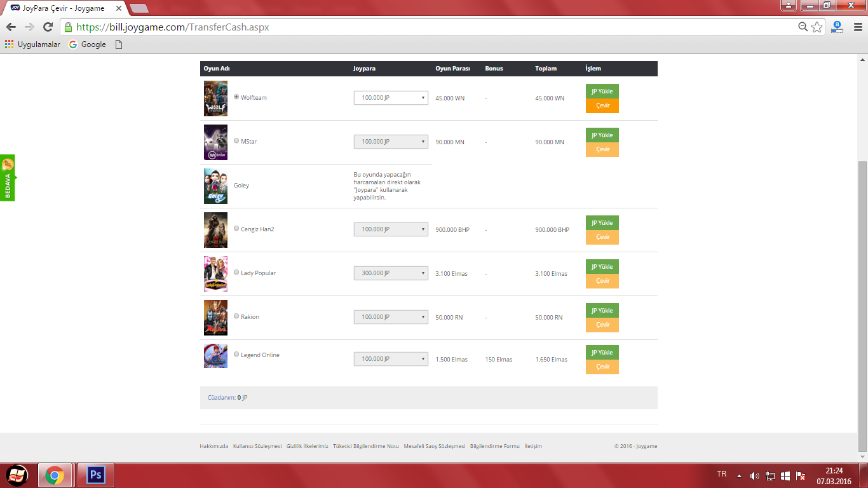
Task: Open the Gizlilik İlkelerimiz footer link
Action: pyautogui.click(x=308, y=446)
